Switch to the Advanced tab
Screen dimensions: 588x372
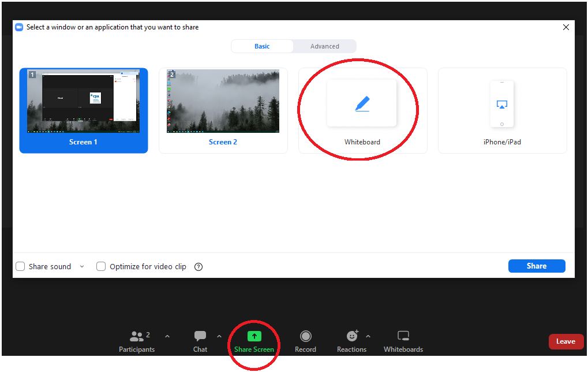point(324,46)
